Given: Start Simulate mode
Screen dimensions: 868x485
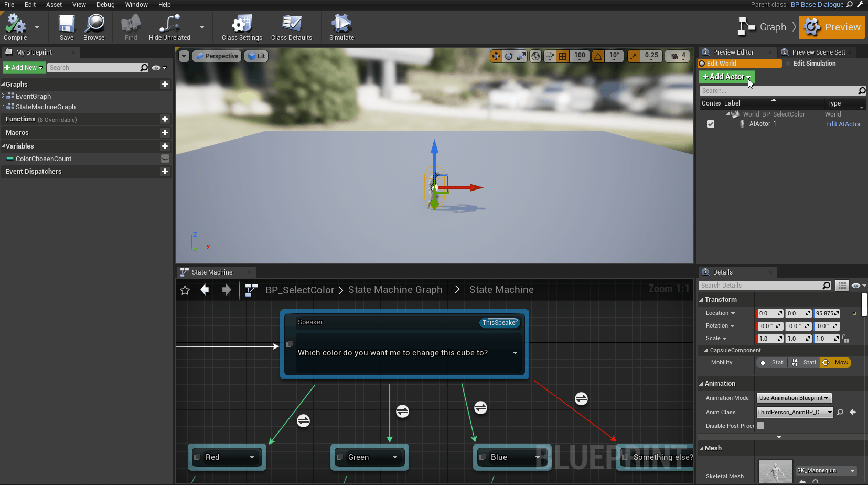Looking at the screenshot, I should [341, 26].
